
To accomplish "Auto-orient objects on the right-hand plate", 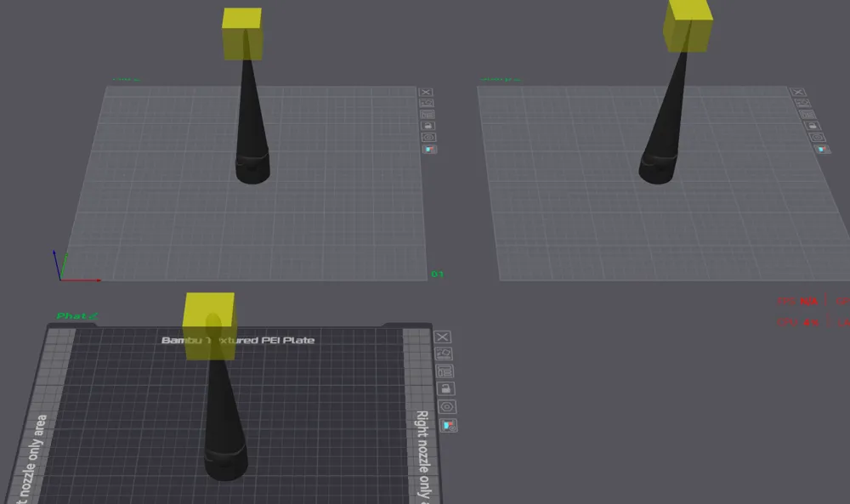I will point(802,103).
